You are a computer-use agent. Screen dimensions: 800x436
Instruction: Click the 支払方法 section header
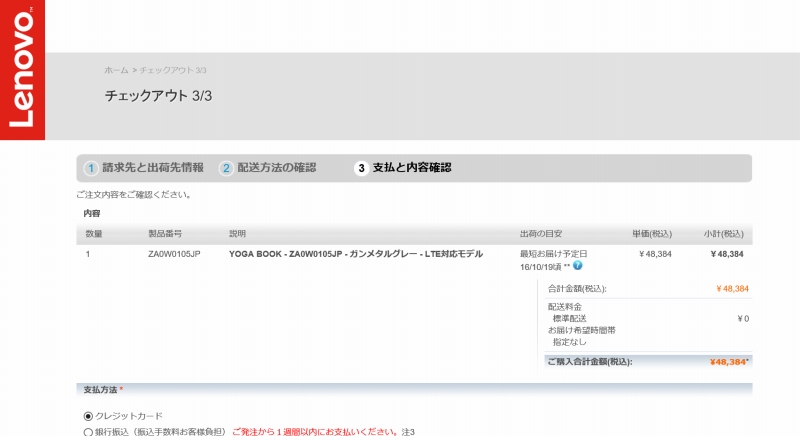[414, 390]
